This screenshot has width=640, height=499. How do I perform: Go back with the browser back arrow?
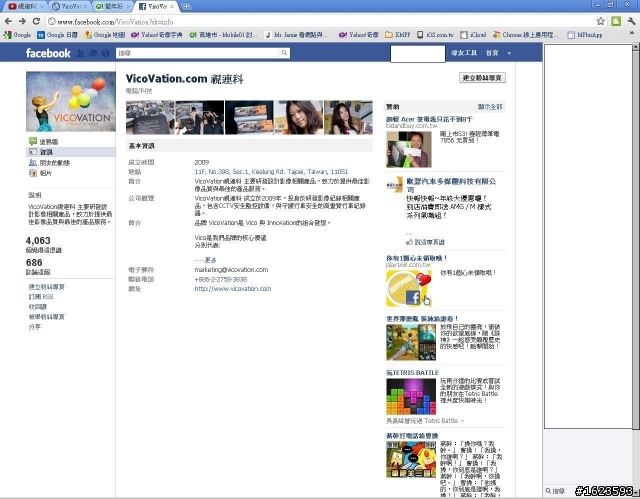coord(8,21)
